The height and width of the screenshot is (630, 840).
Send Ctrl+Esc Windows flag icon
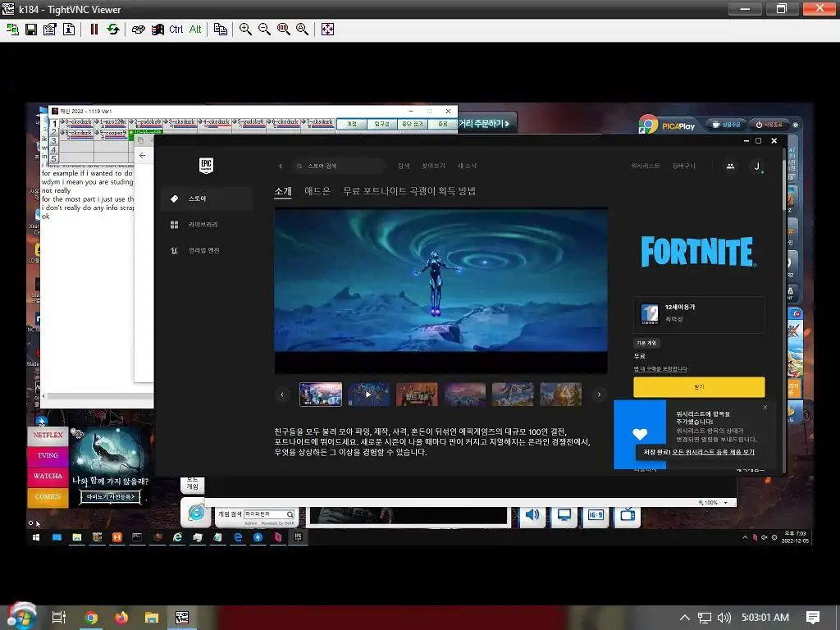[x=157, y=30]
